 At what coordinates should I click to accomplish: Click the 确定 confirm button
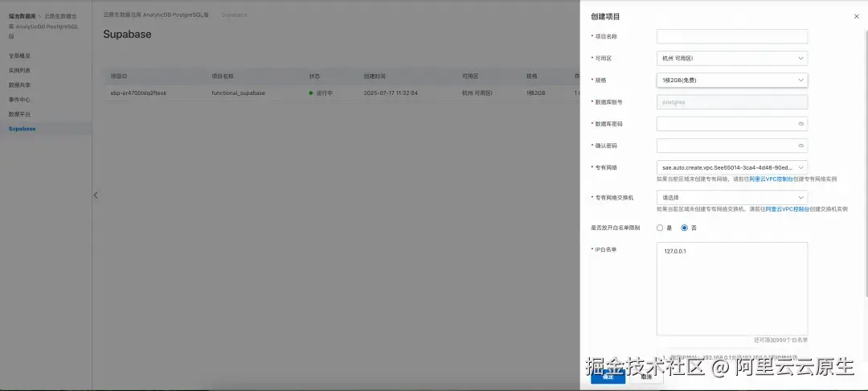[x=608, y=376]
